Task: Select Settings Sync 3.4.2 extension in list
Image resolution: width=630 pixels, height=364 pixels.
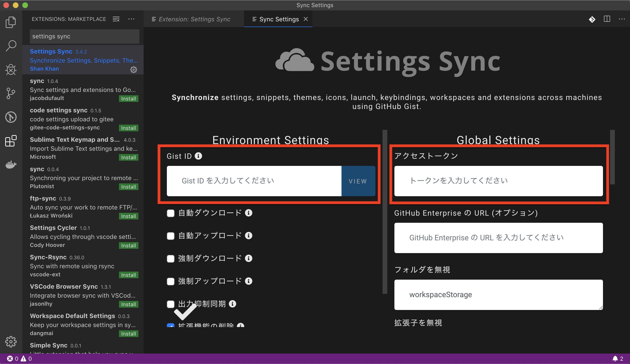Action: point(83,60)
